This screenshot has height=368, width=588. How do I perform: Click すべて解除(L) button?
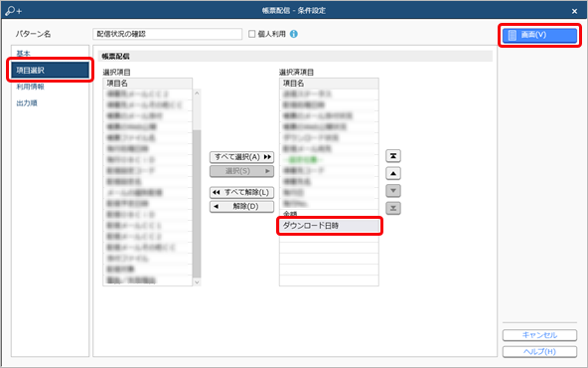click(242, 192)
